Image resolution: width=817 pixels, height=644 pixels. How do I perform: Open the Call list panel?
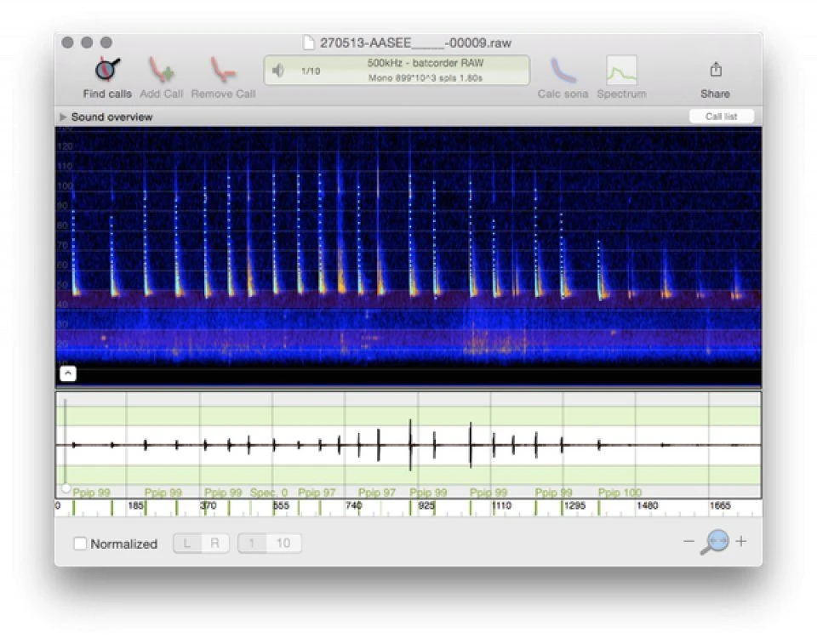click(x=721, y=117)
